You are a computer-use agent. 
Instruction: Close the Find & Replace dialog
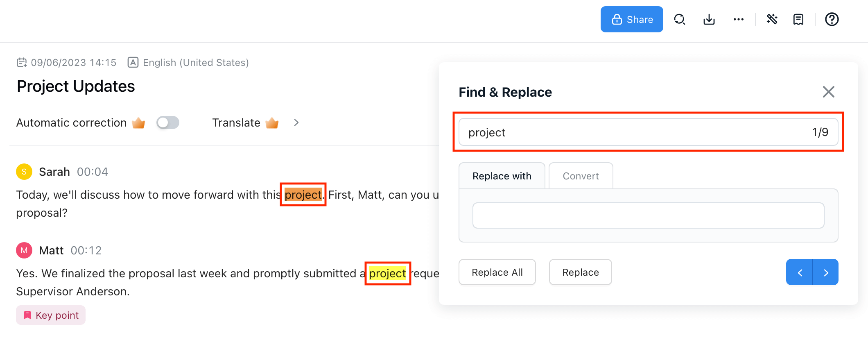[x=828, y=92]
